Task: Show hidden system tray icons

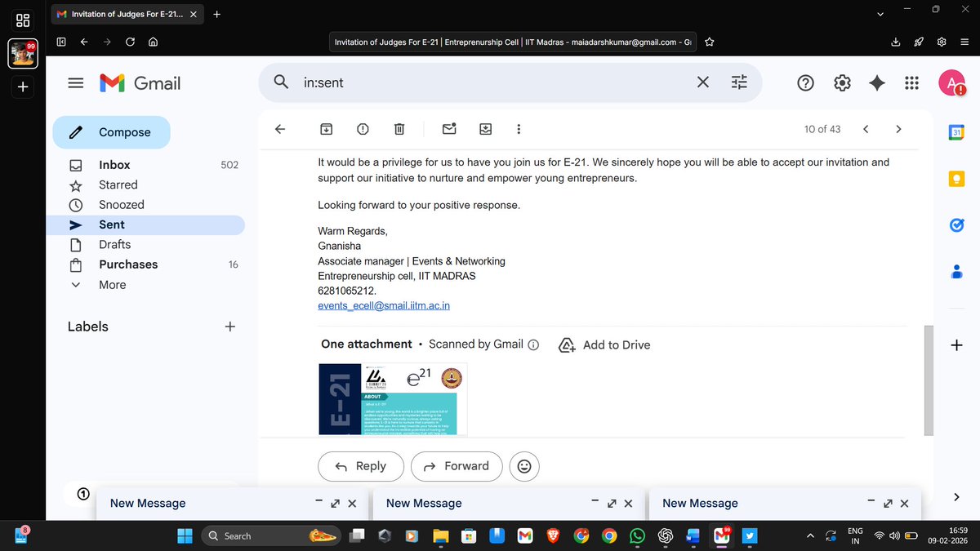Action: tap(809, 535)
